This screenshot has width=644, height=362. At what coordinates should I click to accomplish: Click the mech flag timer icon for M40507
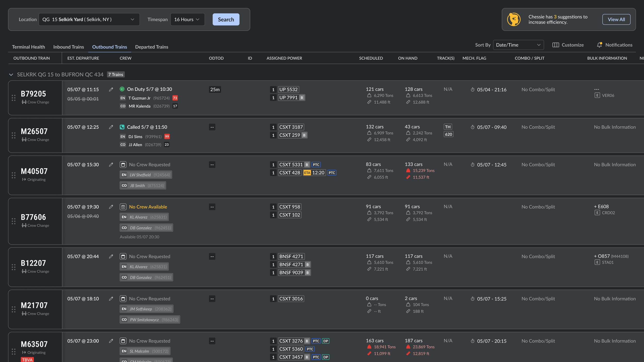(472, 165)
